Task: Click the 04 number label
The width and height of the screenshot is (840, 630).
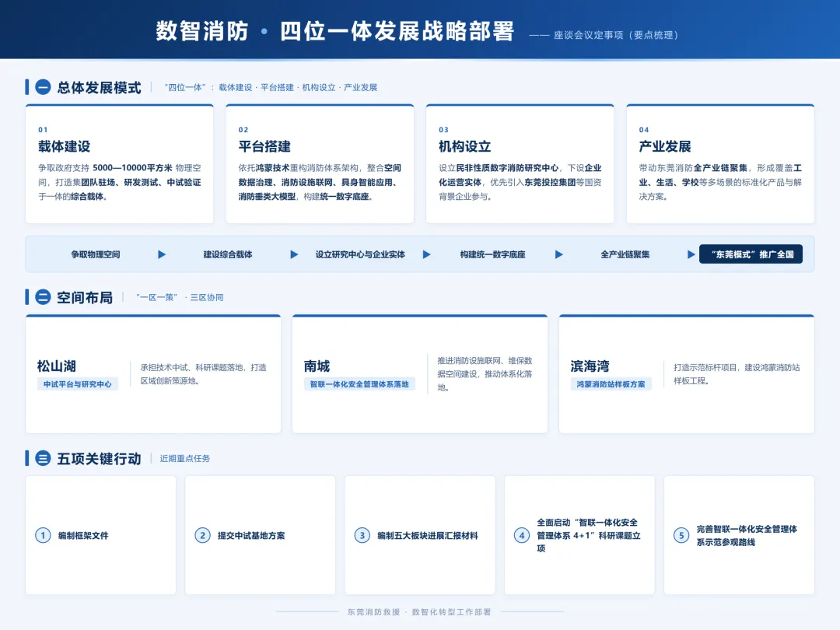Action: [x=644, y=130]
